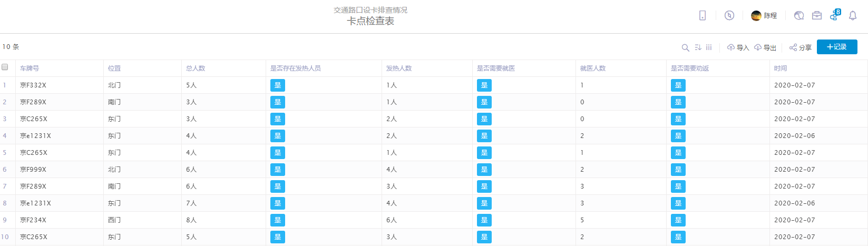The height and width of the screenshot is (246, 868).
Task: Open the column display settings icon
Action: [x=709, y=47]
